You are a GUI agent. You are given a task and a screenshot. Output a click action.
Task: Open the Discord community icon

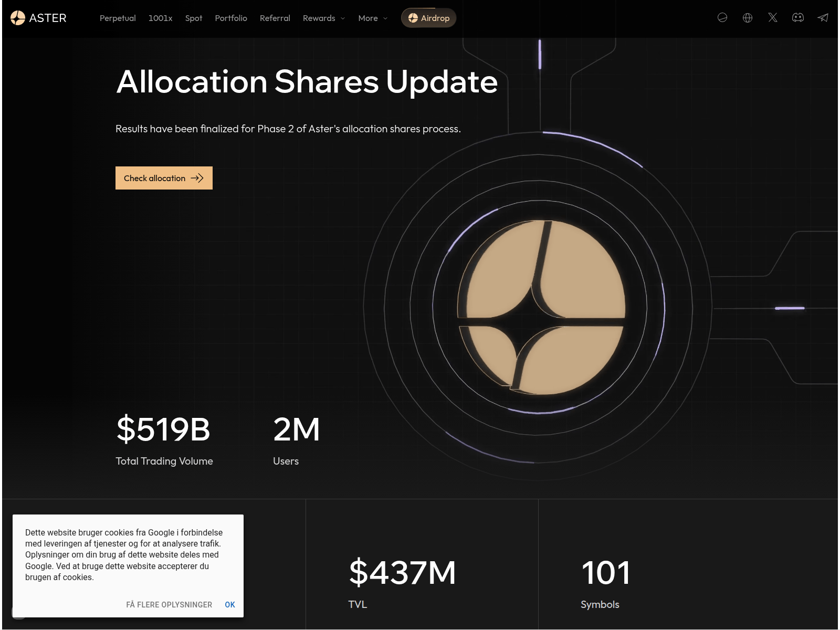pos(798,18)
